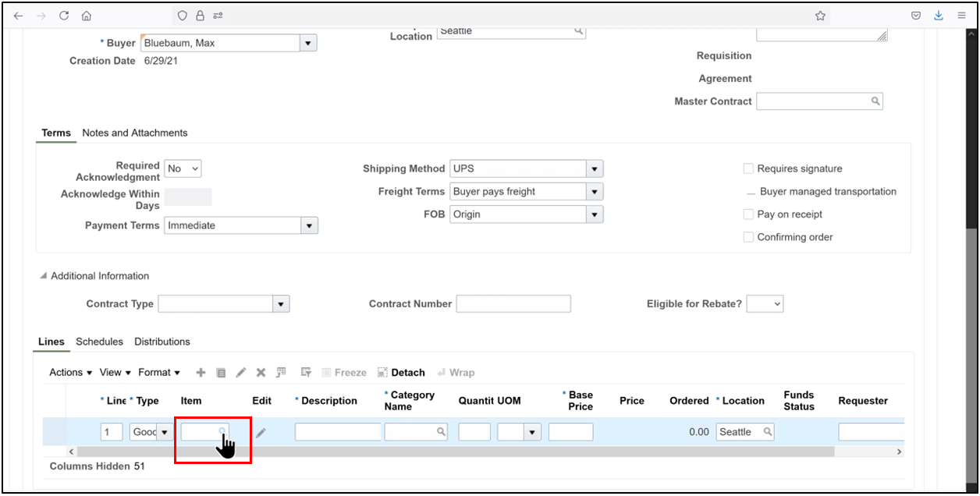Toggle the Confirming order checkbox
980x496 pixels.
pos(747,237)
